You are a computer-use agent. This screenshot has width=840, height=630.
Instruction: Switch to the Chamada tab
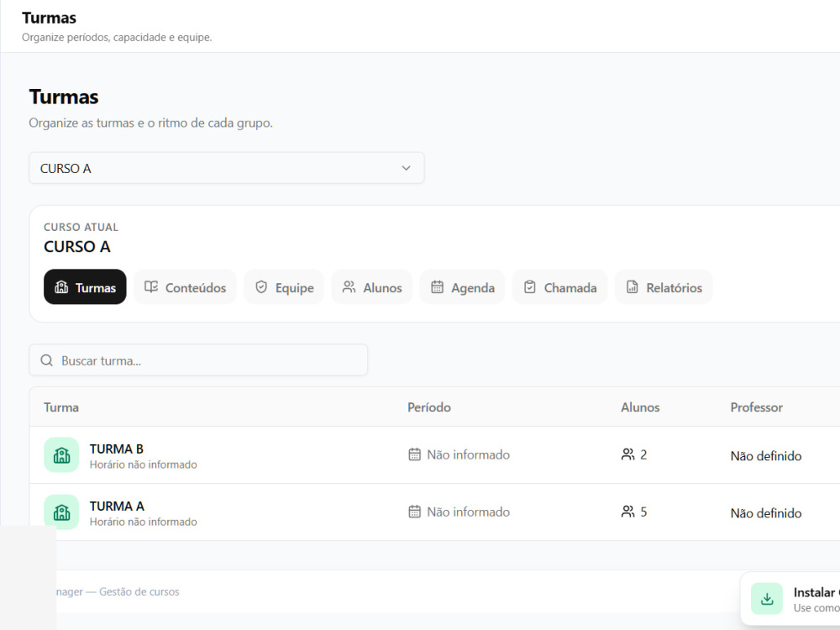point(560,287)
